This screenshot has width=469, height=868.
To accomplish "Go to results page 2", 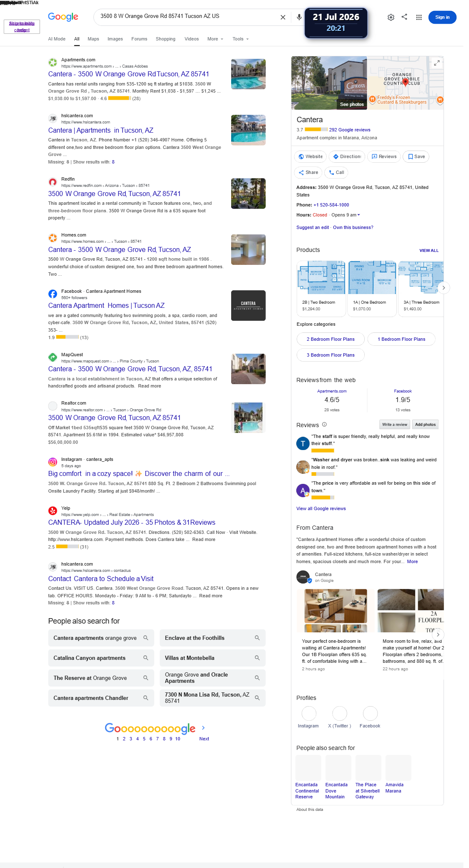I will click(124, 739).
